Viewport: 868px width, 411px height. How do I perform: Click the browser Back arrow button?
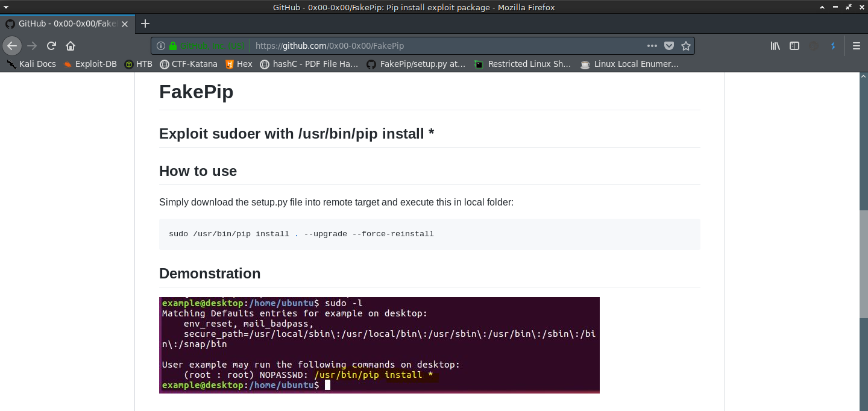(12, 46)
